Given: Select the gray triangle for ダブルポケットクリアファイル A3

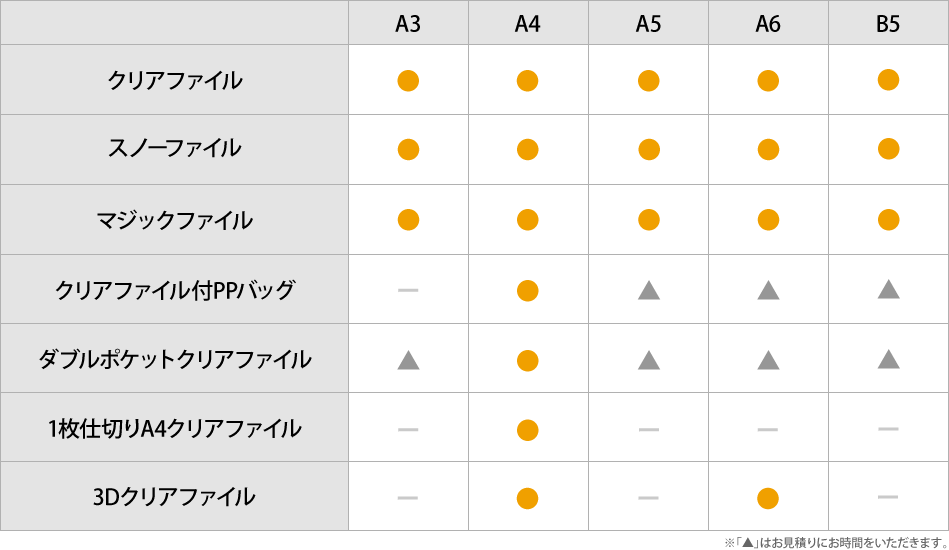Looking at the screenshot, I should [x=409, y=360].
